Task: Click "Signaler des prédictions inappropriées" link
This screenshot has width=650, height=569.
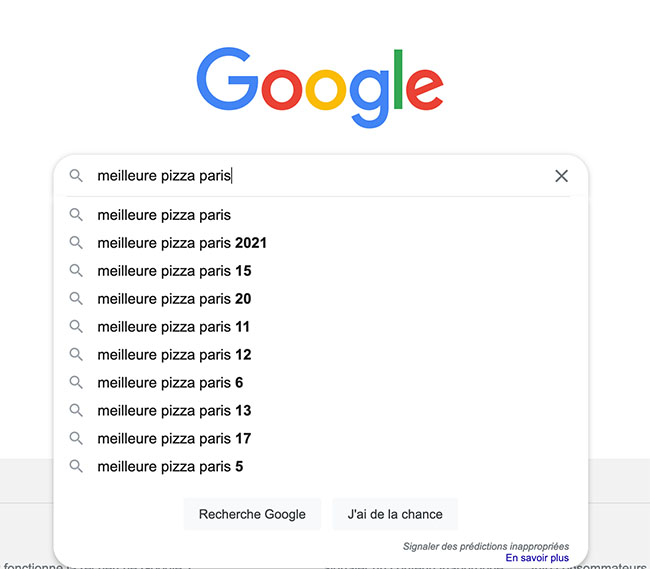Action: pos(486,546)
